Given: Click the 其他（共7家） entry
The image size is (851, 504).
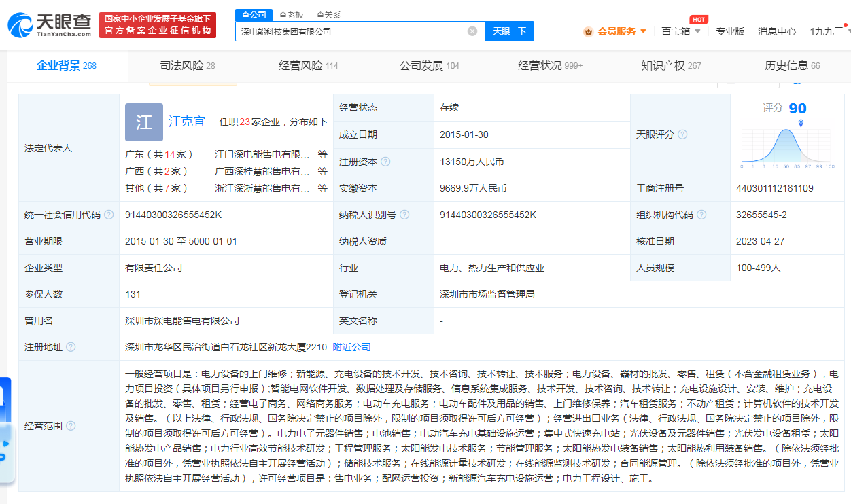Looking at the screenshot, I should click(157, 188).
